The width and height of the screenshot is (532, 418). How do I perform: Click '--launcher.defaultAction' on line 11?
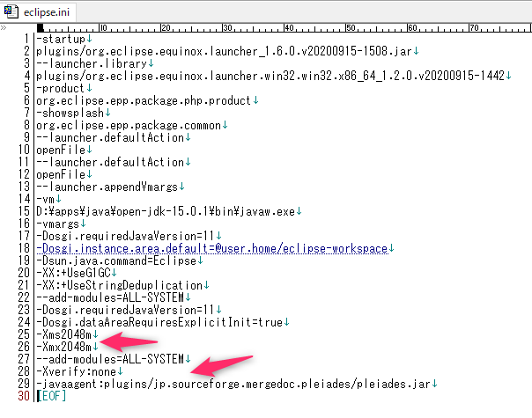[x=110, y=163]
